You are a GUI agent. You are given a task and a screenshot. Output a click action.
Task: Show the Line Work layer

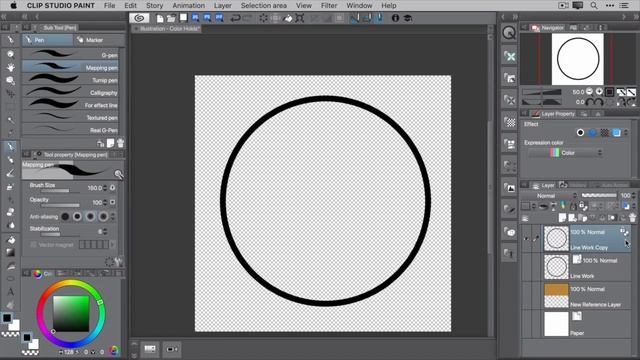526,267
